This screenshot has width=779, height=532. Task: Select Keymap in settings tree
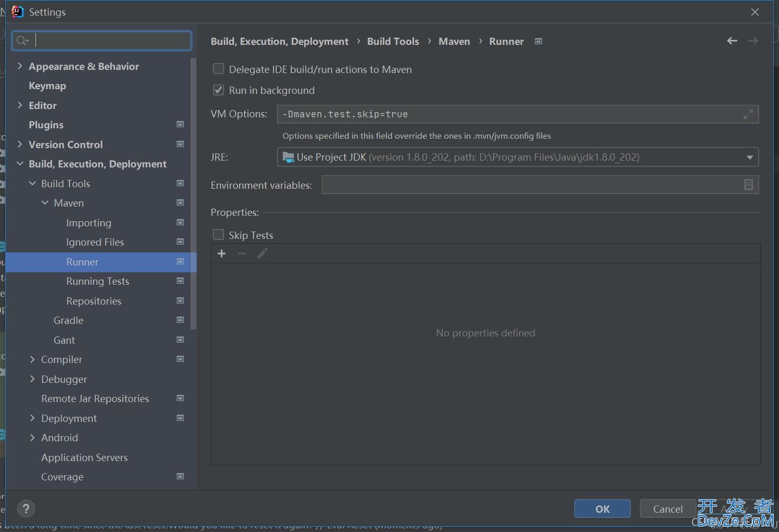coord(47,86)
